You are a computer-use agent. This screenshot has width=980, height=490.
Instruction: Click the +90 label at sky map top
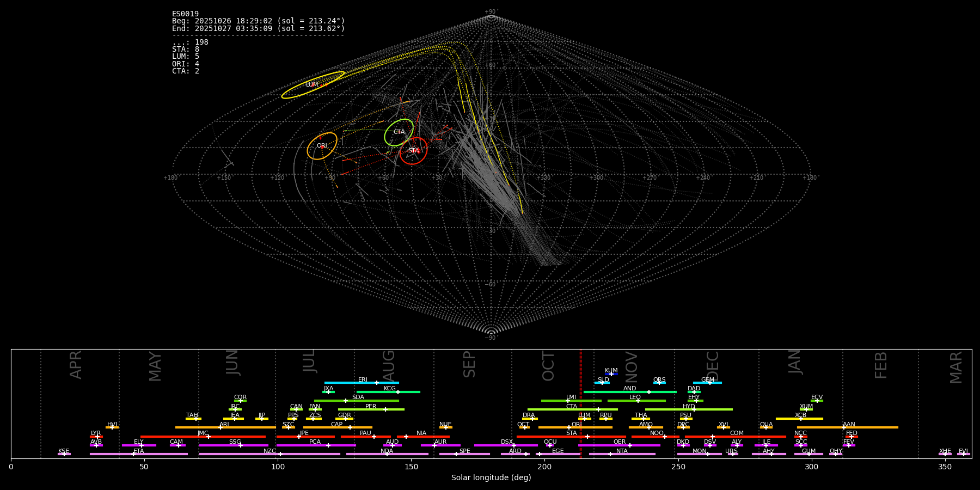[x=491, y=12]
